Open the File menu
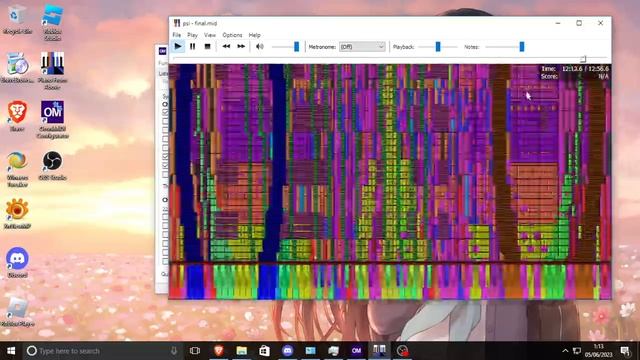 (177, 35)
